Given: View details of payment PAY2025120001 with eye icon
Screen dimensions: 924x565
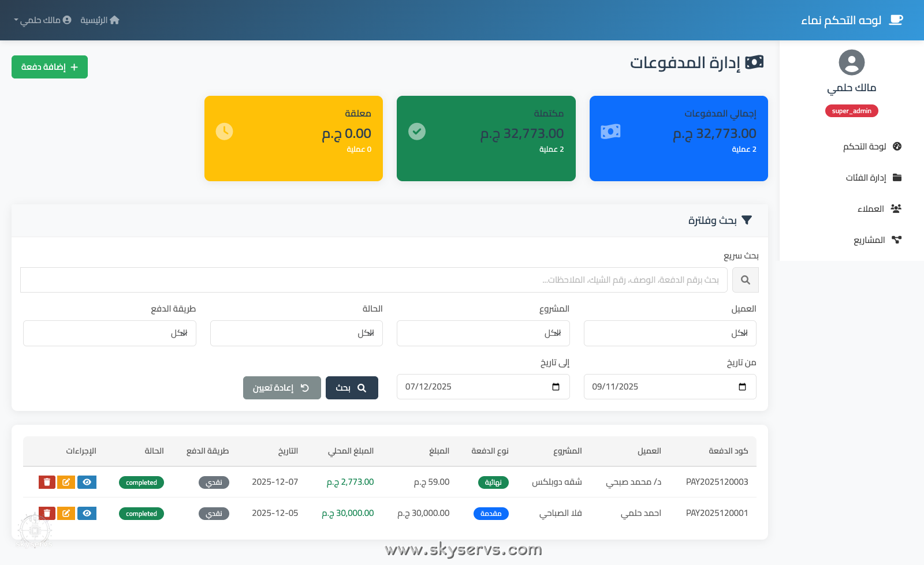Looking at the screenshot, I should pyautogui.click(x=87, y=513).
